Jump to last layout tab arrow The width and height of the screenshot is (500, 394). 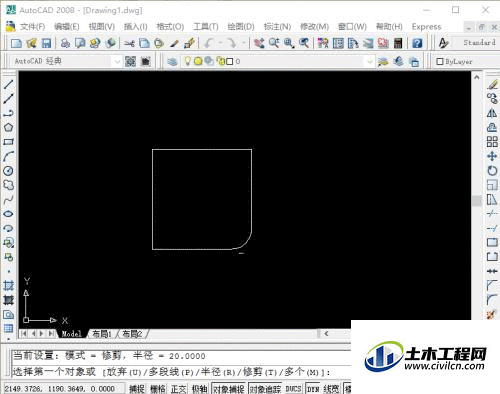pyautogui.click(x=51, y=333)
